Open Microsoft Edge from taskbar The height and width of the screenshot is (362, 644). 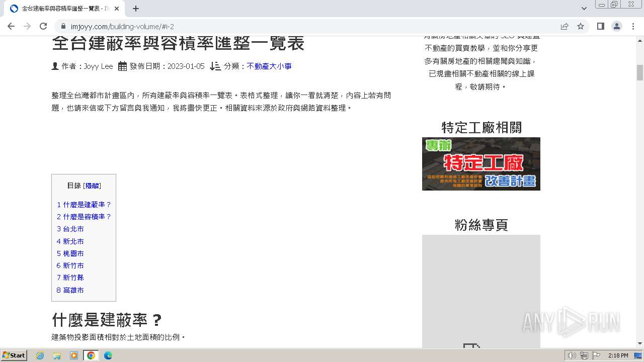click(108, 355)
